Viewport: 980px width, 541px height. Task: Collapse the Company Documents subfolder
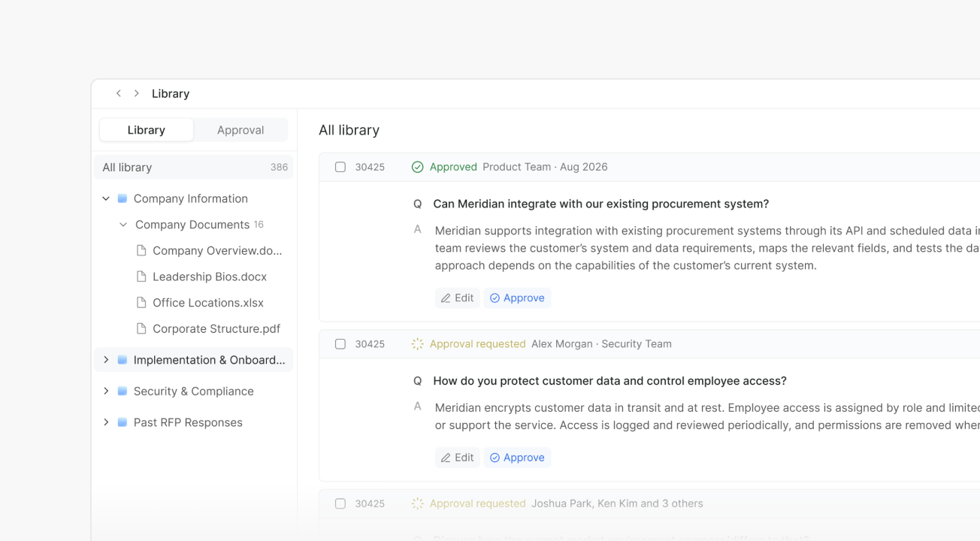(123, 225)
